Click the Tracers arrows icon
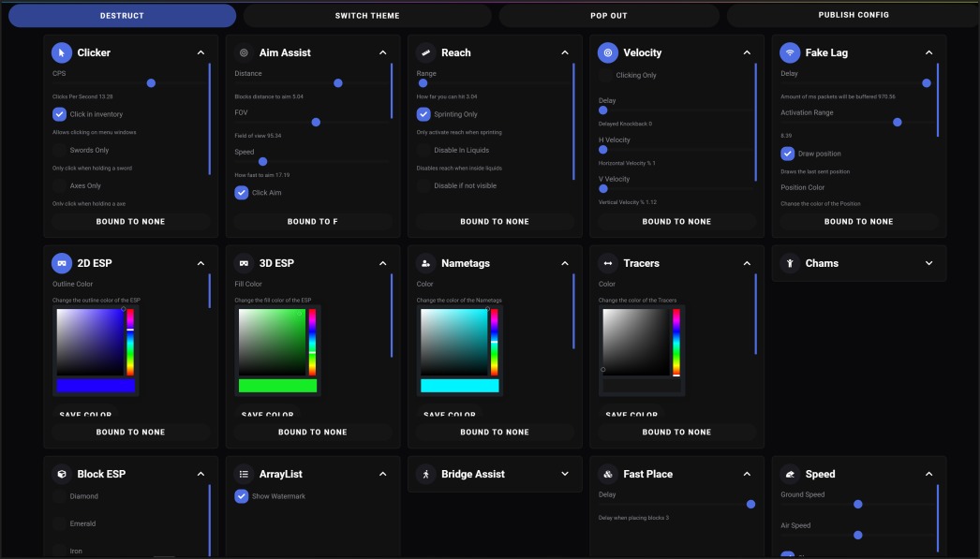 607,264
